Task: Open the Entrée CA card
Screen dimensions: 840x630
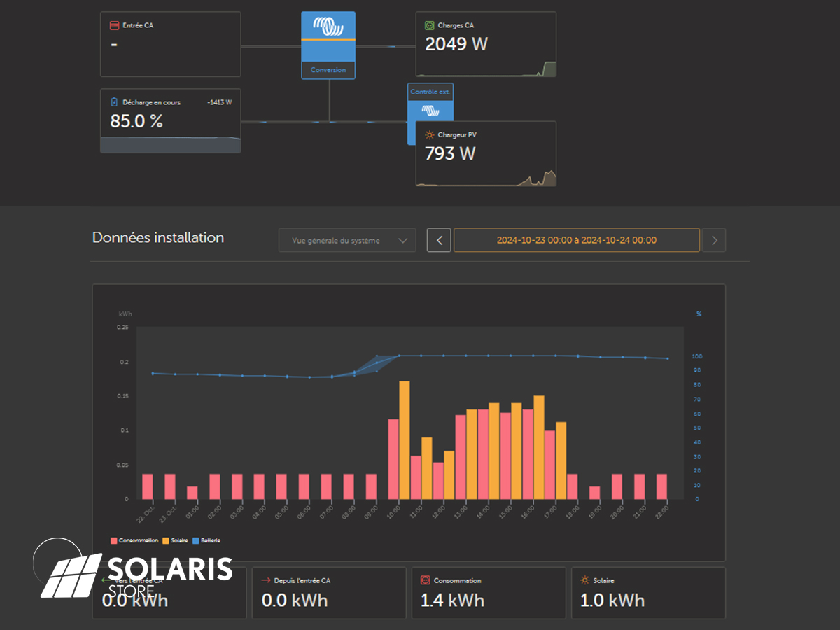Action: pyautogui.click(x=171, y=44)
